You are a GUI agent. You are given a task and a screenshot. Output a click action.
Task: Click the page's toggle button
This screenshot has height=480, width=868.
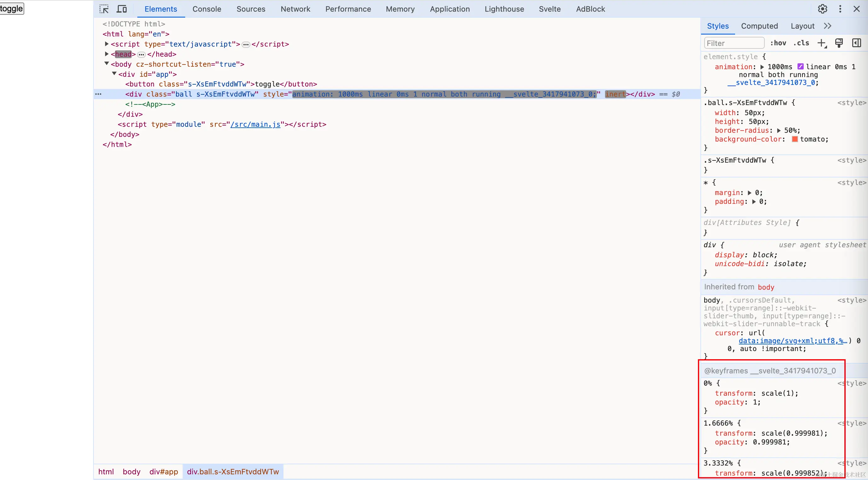click(x=12, y=8)
